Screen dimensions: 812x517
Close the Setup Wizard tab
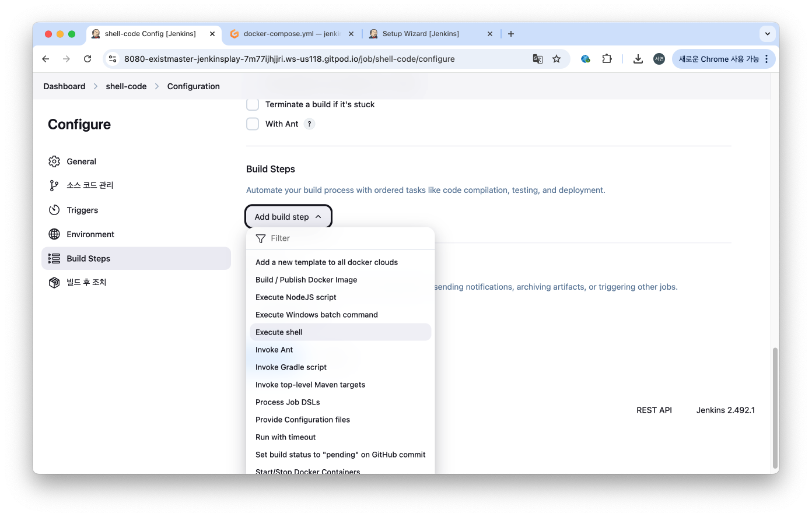point(490,34)
